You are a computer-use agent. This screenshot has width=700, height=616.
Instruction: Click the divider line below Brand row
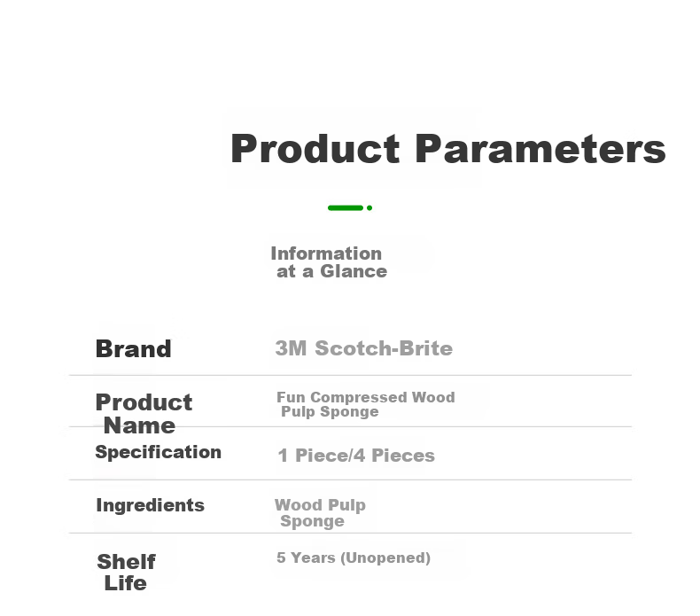coord(351,375)
